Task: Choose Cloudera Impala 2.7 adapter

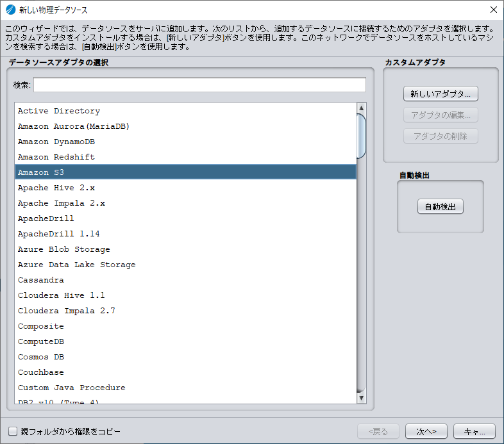Action: pos(185,311)
